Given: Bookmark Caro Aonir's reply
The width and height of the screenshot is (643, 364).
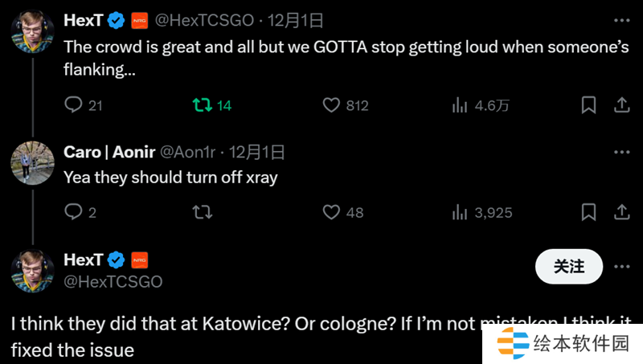Looking at the screenshot, I should coord(588,212).
